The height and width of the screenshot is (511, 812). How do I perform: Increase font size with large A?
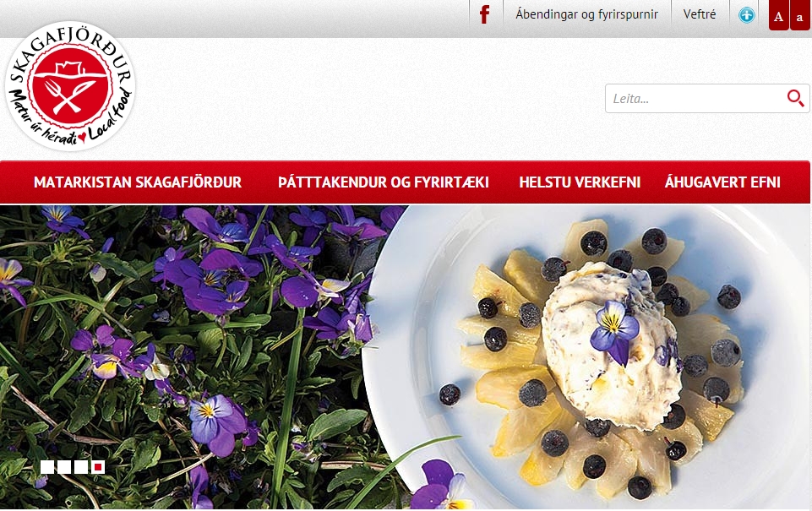pos(778,15)
